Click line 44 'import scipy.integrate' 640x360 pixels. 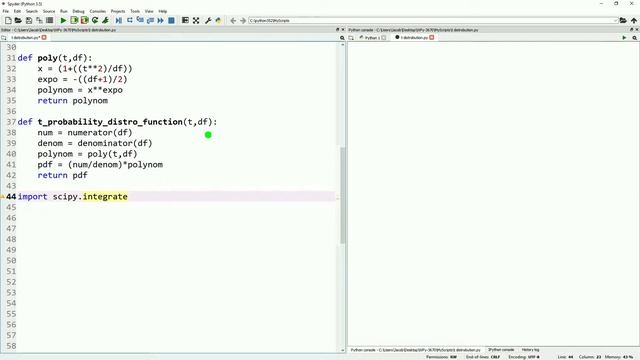73,197
